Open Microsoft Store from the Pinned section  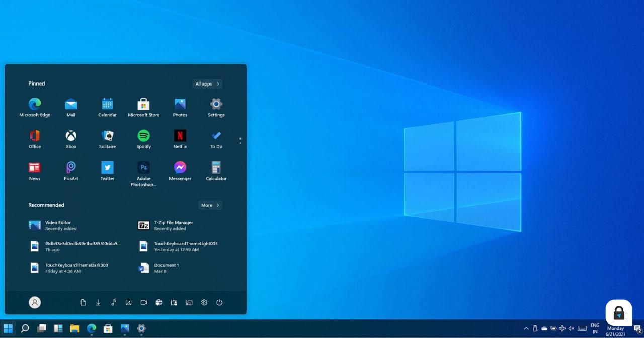(x=143, y=107)
